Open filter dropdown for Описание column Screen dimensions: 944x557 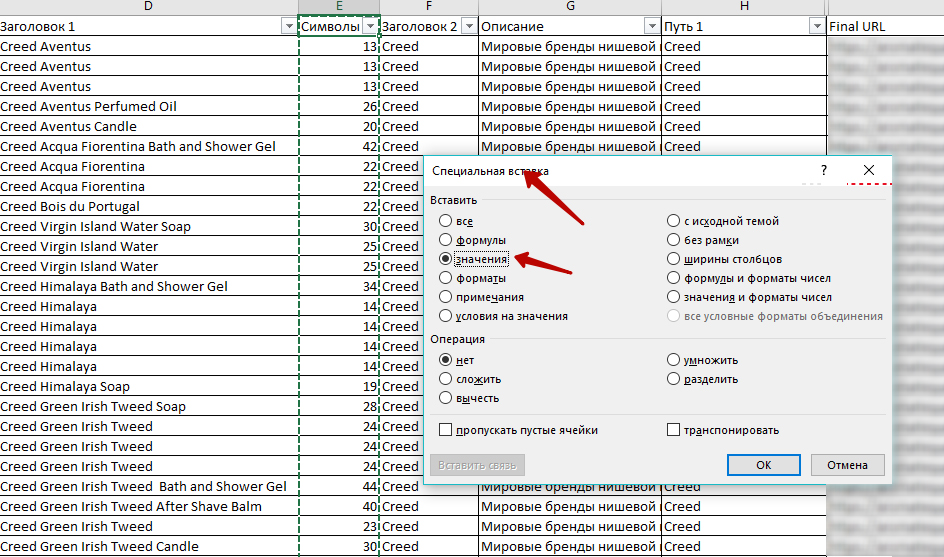click(652, 26)
